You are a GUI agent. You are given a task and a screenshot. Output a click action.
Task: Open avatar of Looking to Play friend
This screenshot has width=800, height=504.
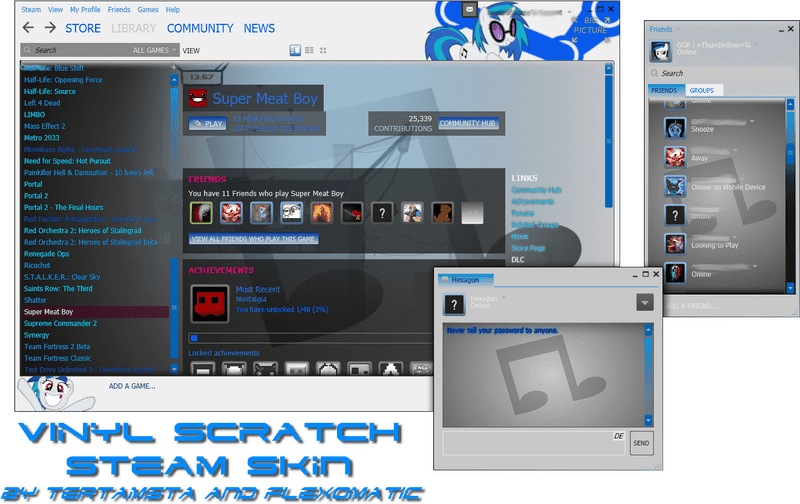click(x=675, y=244)
